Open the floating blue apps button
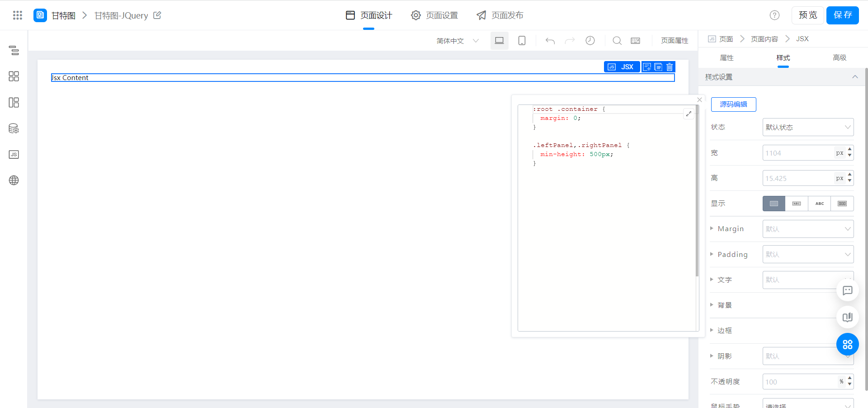 [x=848, y=345]
